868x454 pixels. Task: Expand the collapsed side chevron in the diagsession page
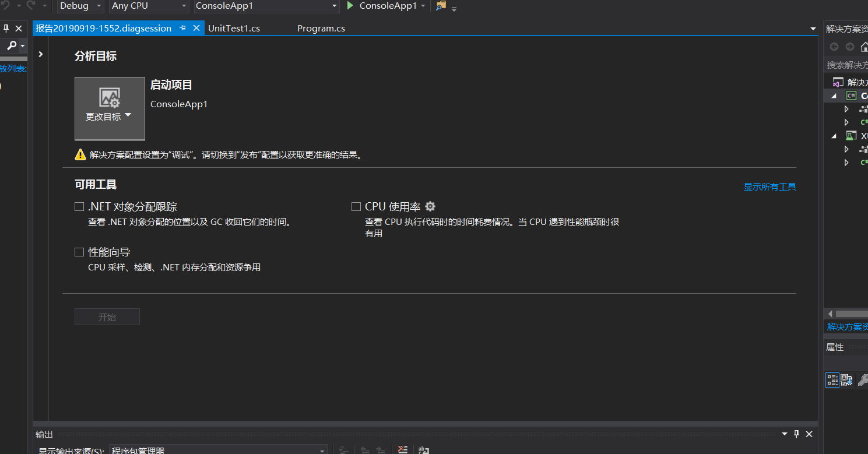click(40, 54)
